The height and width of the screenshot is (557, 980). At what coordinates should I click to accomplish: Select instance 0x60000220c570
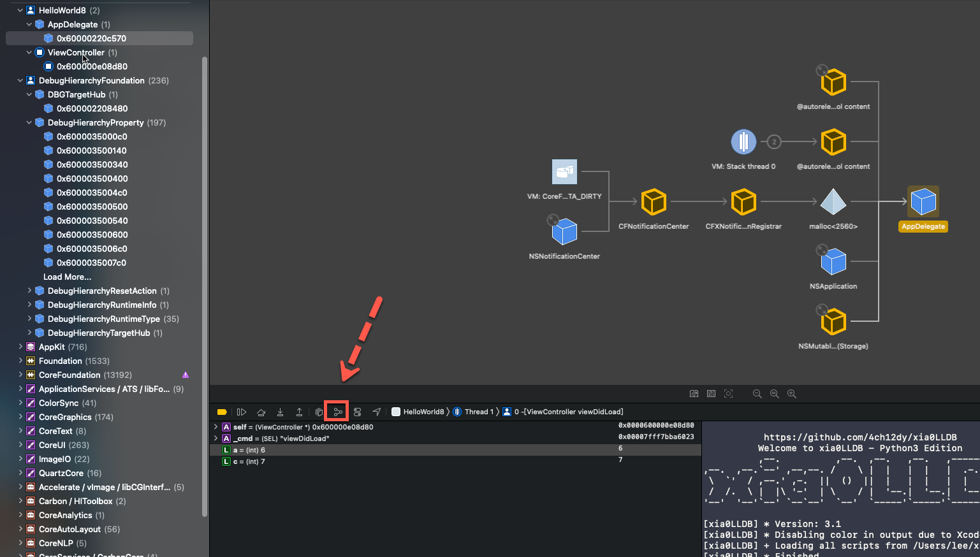click(99, 38)
